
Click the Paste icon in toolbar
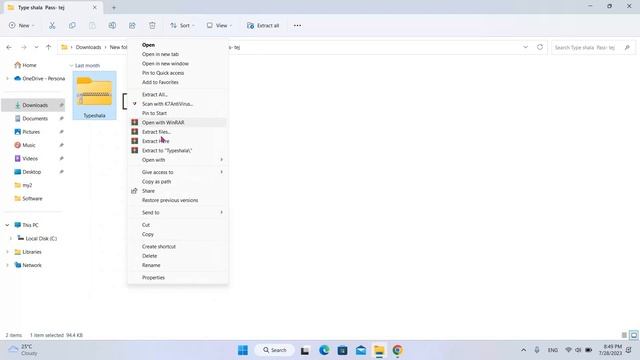[92, 25]
